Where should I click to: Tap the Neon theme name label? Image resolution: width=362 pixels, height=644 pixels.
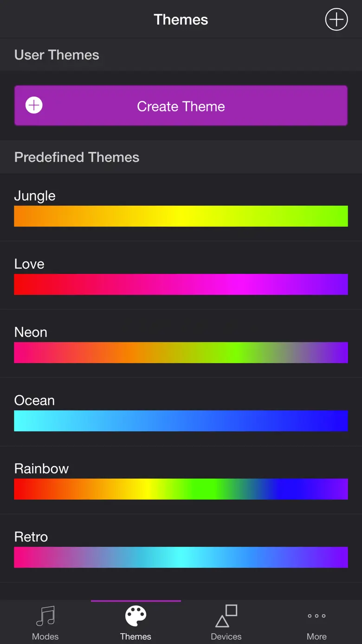click(31, 332)
